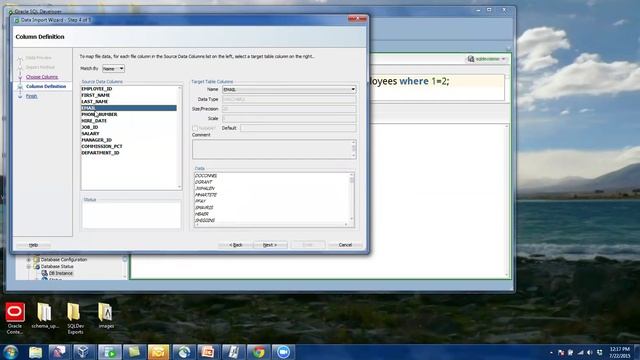Open Google Chrome from taskbar
This screenshot has width=640, height=360.
(258, 352)
